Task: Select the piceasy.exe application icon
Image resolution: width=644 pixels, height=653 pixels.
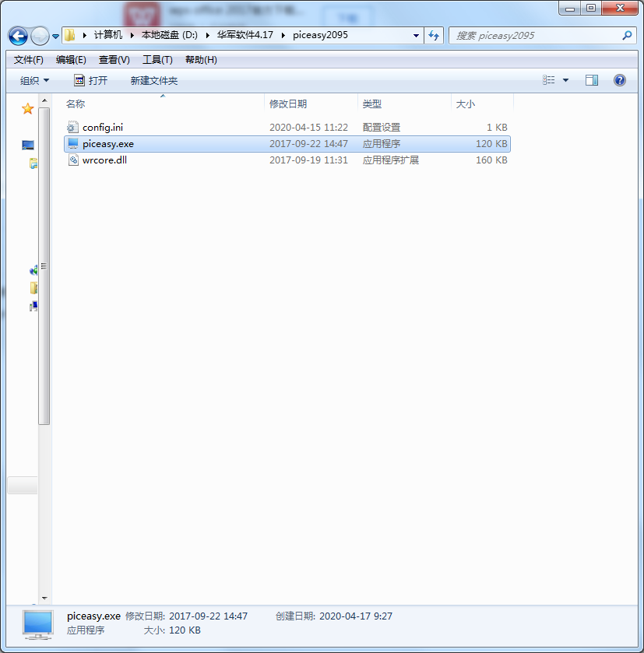Action: coord(73,143)
